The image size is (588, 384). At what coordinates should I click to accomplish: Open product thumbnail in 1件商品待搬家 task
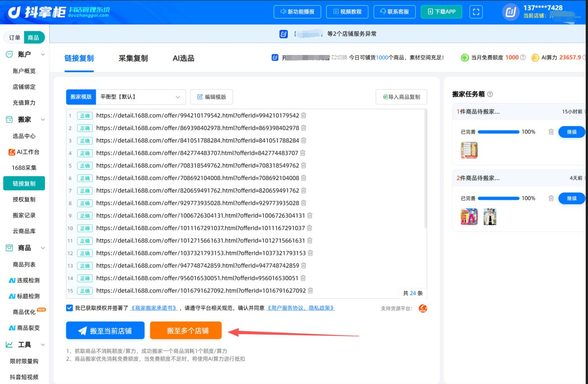click(469, 150)
